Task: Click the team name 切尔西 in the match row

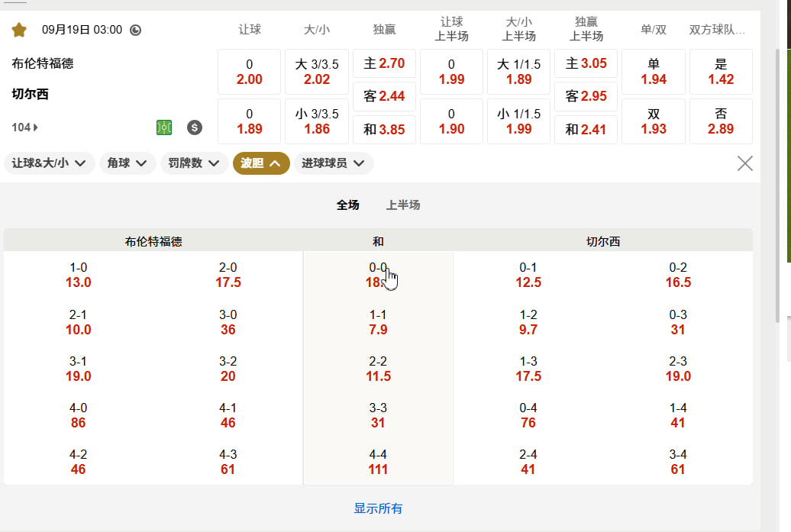Action: point(31,95)
